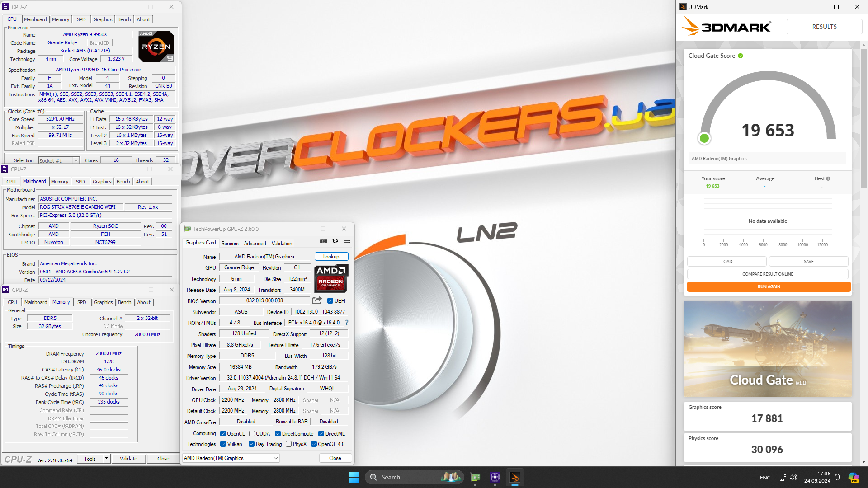
Task: Click the 3DMark taskbar icon
Action: pyautogui.click(x=514, y=477)
